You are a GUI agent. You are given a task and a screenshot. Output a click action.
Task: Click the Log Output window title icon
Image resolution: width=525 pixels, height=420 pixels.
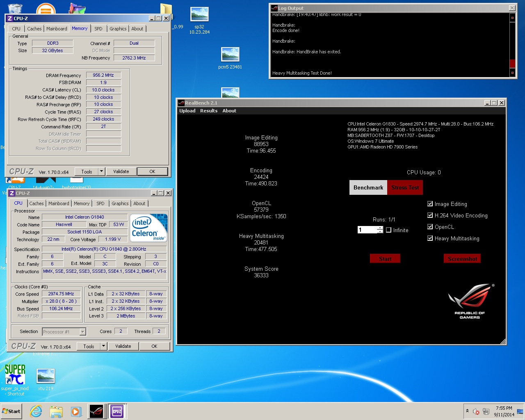click(x=274, y=8)
